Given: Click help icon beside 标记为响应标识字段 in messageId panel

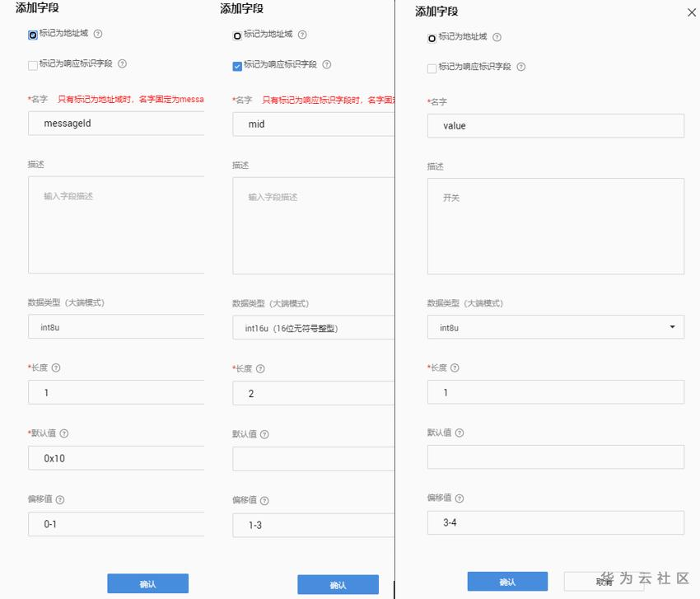Looking at the screenshot, I should pyautogui.click(x=122, y=63).
